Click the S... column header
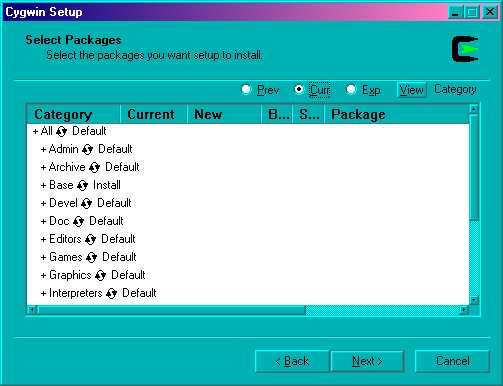503x386 pixels. [x=309, y=114]
